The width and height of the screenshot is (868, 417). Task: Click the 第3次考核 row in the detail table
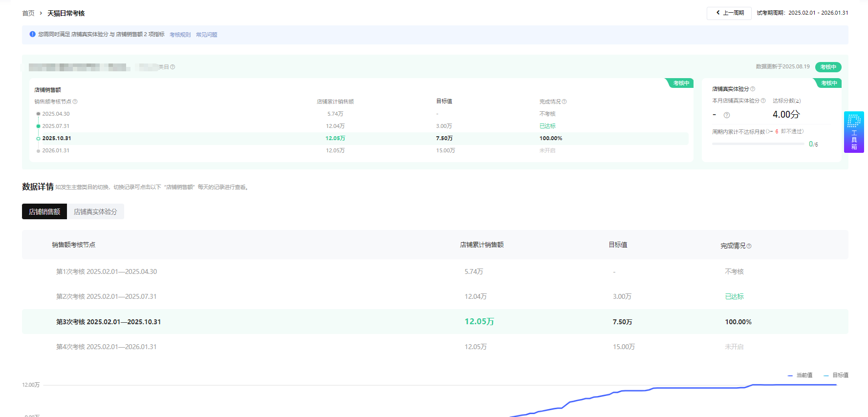pos(108,322)
